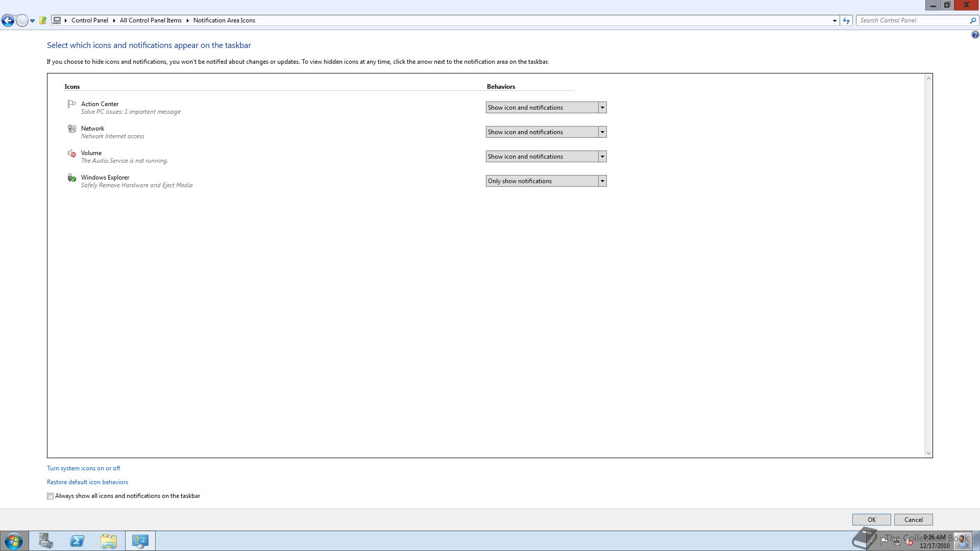The width and height of the screenshot is (980, 551).
Task: Open Server Manager from the taskbar
Action: click(x=45, y=541)
